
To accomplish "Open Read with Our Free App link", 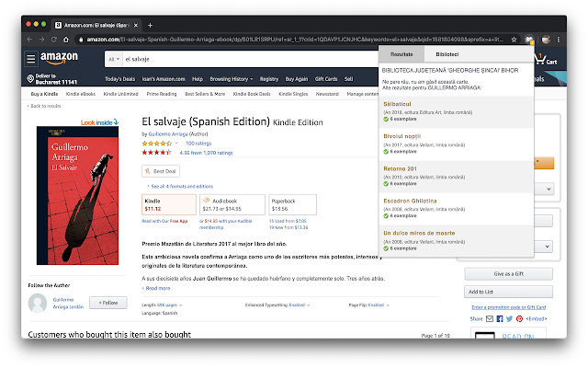I will (164, 221).
